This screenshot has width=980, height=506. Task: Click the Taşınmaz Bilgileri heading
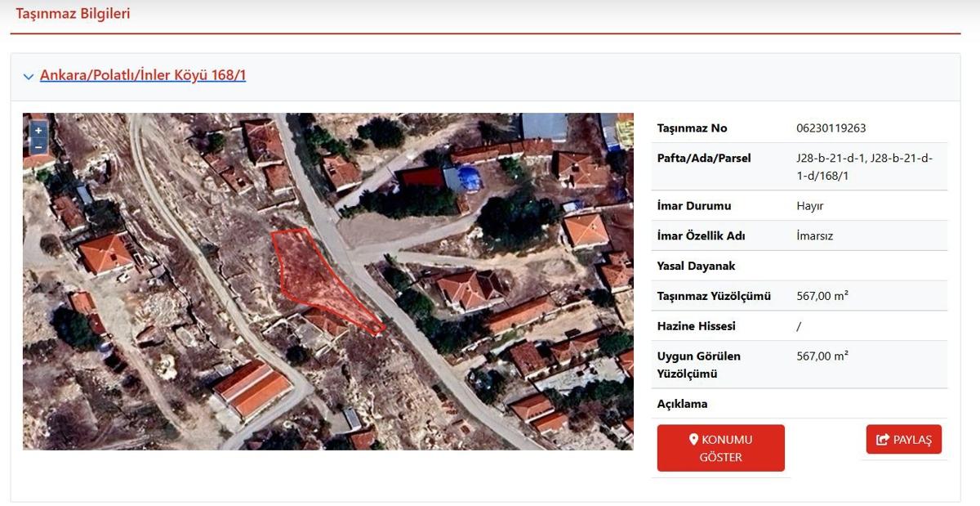click(x=73, y=14)
